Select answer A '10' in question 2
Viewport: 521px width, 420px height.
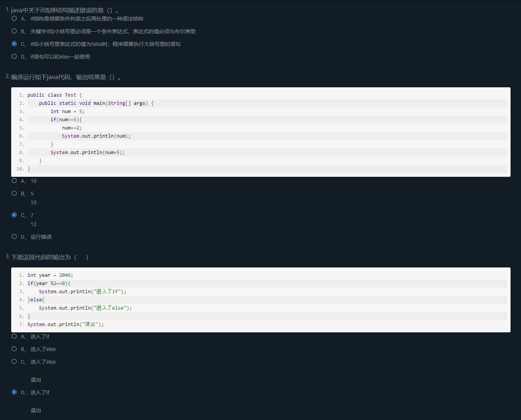click(14, 181)
